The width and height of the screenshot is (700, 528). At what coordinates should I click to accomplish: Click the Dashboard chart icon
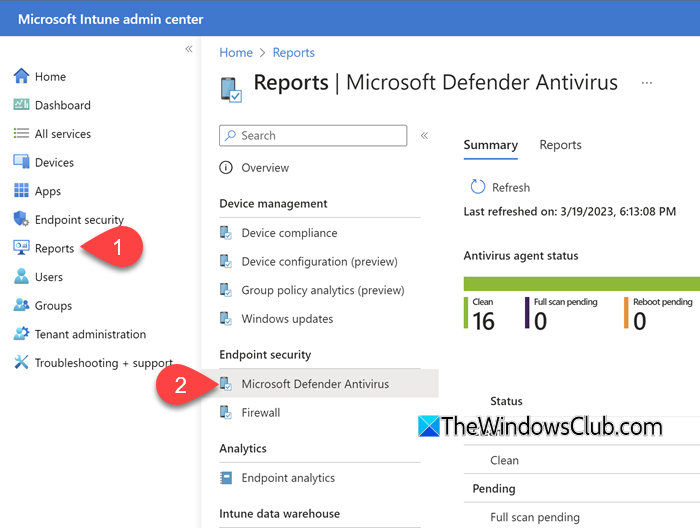[x=21, y=104]
